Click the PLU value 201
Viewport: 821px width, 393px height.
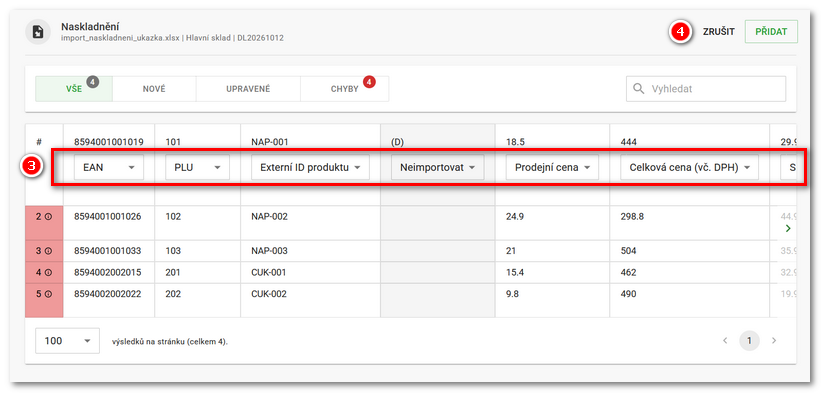pyautogui.click(x=173, y=273)
